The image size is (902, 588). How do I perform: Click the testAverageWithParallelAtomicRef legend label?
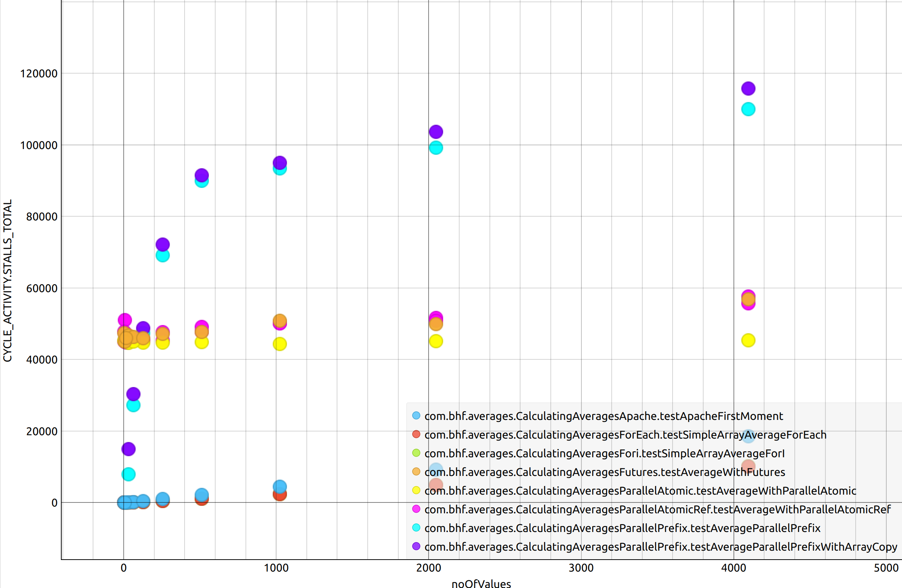point(657,510)
